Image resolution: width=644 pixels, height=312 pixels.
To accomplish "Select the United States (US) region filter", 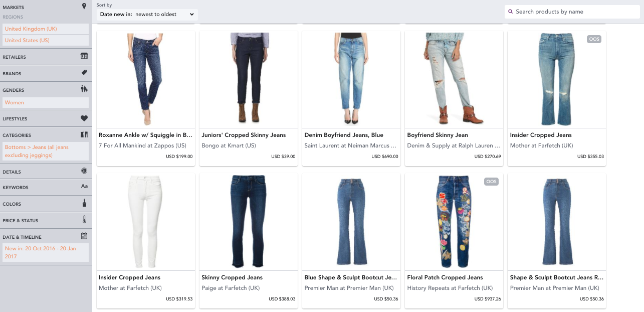I will point(46,40).
